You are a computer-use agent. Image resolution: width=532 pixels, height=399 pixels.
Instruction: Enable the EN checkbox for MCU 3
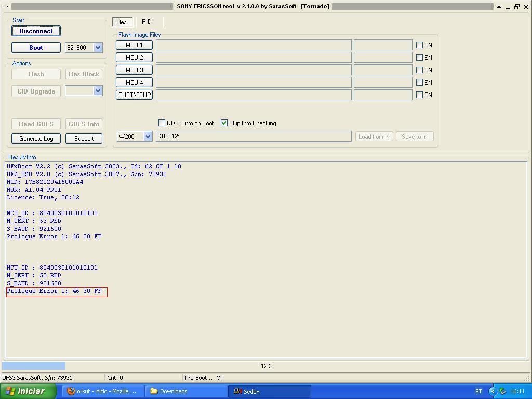click(x=419, y=70)
